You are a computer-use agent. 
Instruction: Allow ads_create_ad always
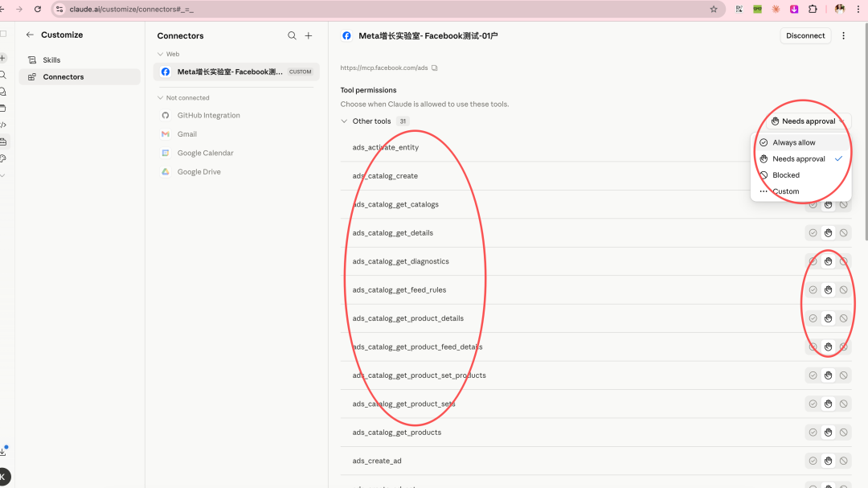click(x=813, y=461)
